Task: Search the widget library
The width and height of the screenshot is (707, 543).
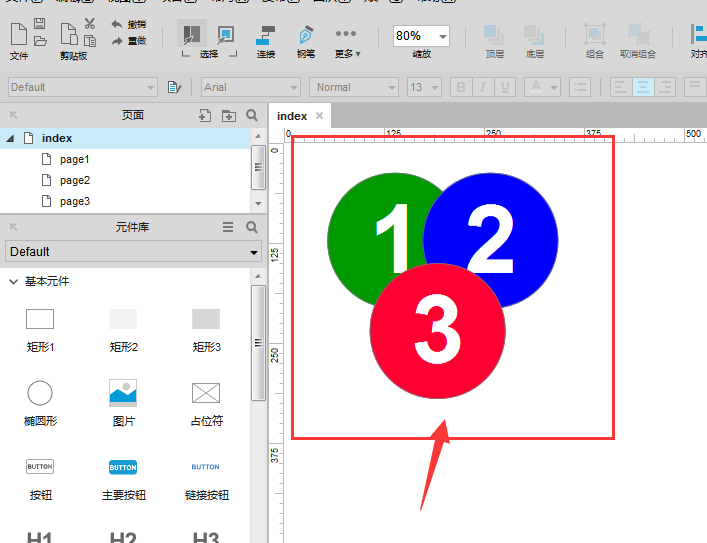Action: tap(252, 227)
